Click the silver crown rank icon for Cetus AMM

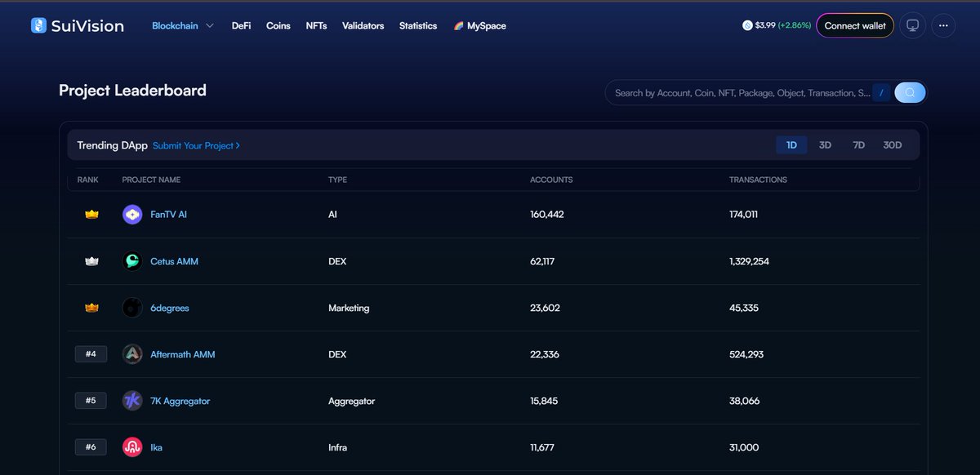click(91, 261)
